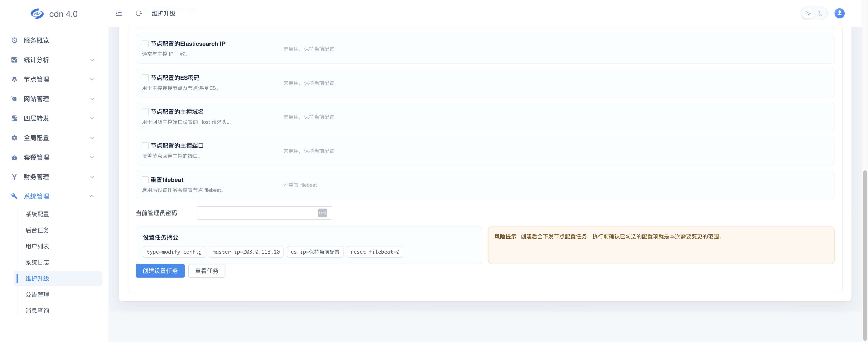868x342 pixels.
Task: Click the 套餐管理 basket icon
Action: [14, 157]
